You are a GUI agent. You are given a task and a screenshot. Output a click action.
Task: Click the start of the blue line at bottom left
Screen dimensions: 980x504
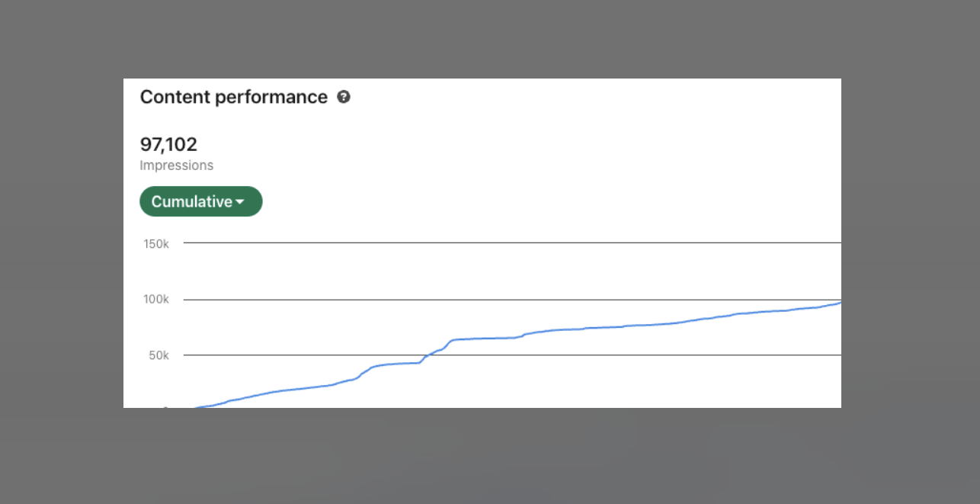tap(197, 408)
